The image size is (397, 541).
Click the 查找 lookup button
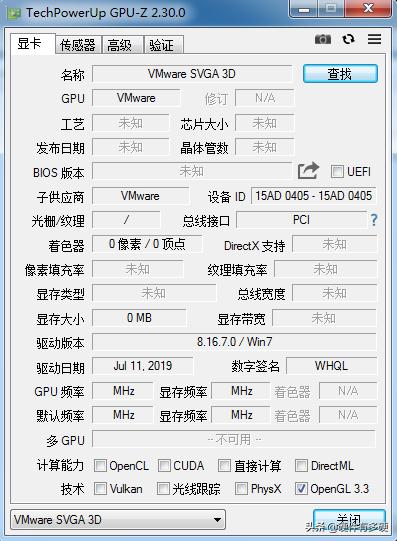tap(340, 73)
